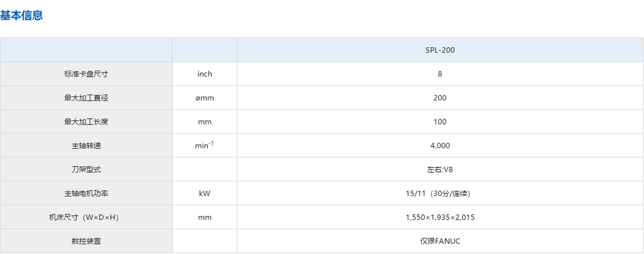This screenshot has height=254, width=644.
Task: Select the min-1 unit cell
Action: tap(204, 145)
